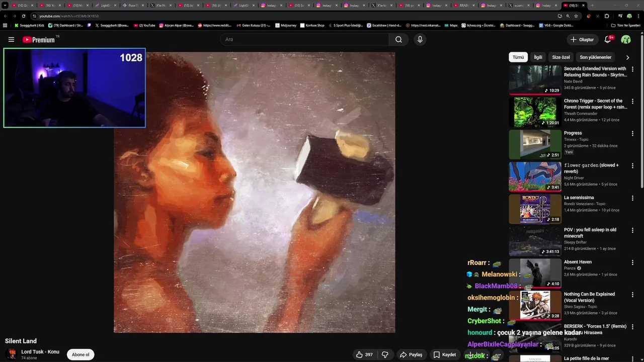Viewport: 644px width, 362px height.
Task: Play Chrono Trigger Secret of Forest thumbnail
Action: point(535,112)
